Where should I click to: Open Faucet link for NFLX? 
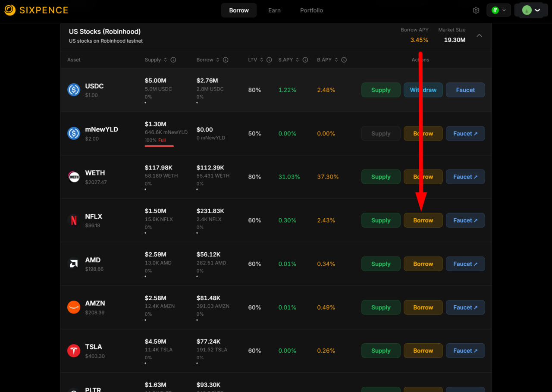coord(465,220)
